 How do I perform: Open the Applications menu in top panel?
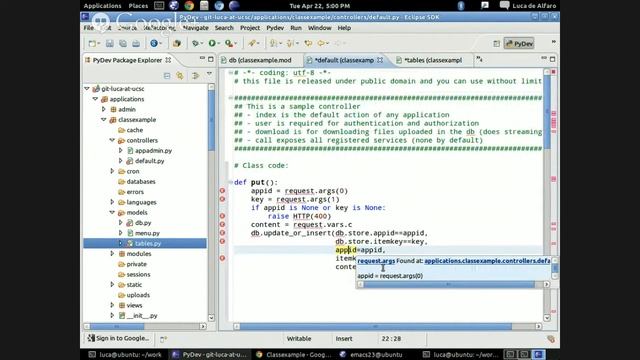(102, 6)
